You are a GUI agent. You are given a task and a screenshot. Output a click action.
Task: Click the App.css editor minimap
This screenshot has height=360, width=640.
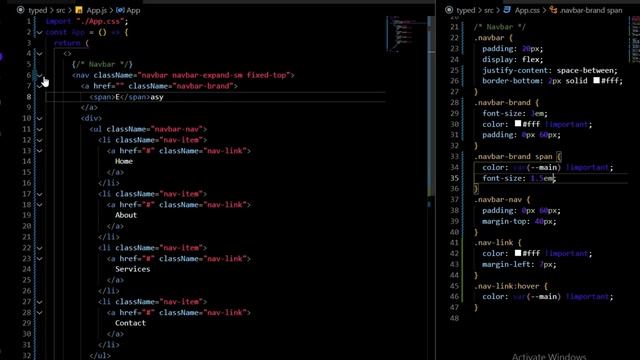click(634, 39)
